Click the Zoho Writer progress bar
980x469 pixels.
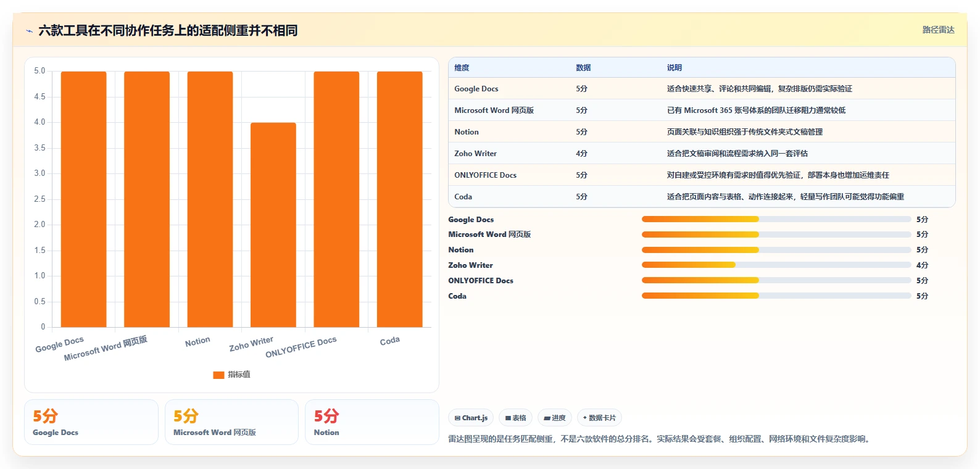click(776, 265)
